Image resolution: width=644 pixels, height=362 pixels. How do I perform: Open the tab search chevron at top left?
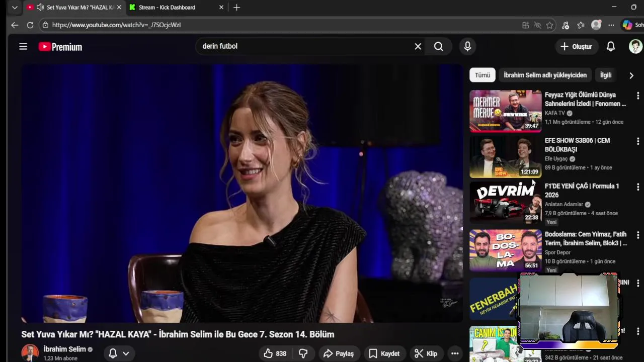coord(15,8)
